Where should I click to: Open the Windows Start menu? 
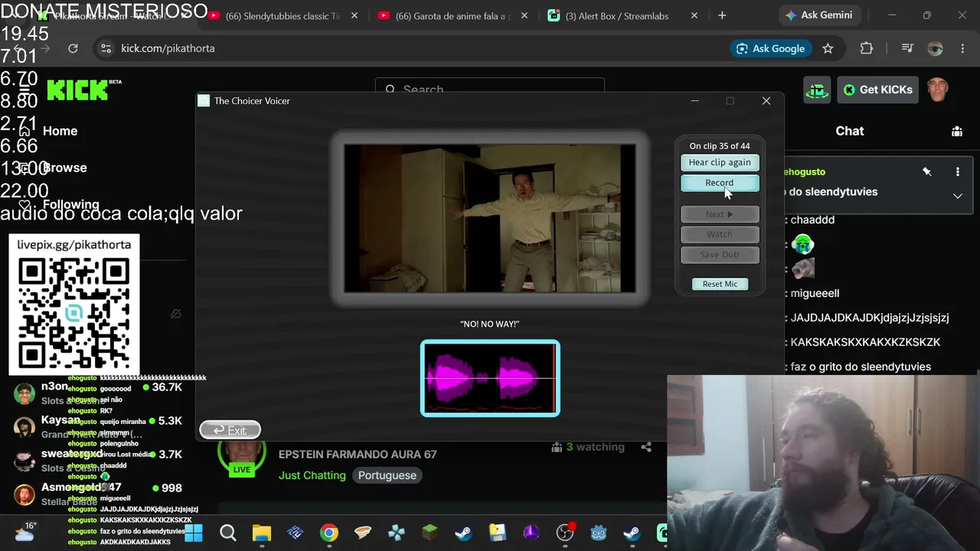(x=194, y=533)
